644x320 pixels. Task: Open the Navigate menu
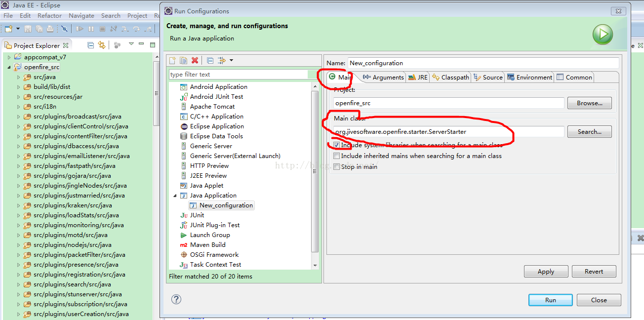pos(81,15)
